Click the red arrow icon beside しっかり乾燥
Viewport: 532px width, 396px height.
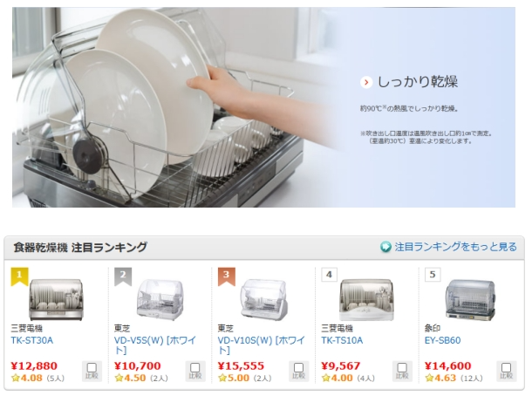[x=366, y=82]
